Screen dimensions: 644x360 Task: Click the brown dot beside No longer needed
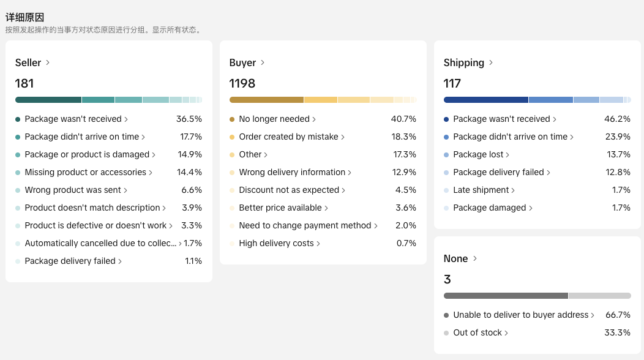(233, 119)
